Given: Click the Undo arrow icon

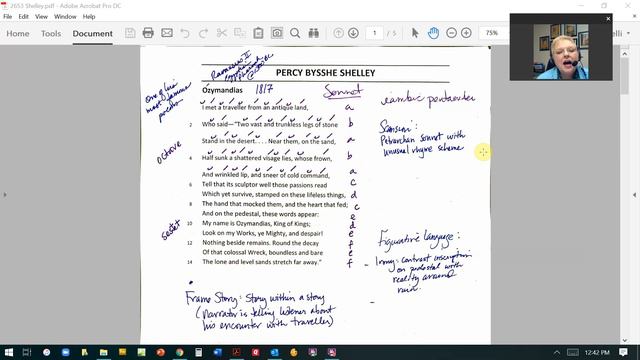Looking at the screenshot, I should [x=185, y=33].
